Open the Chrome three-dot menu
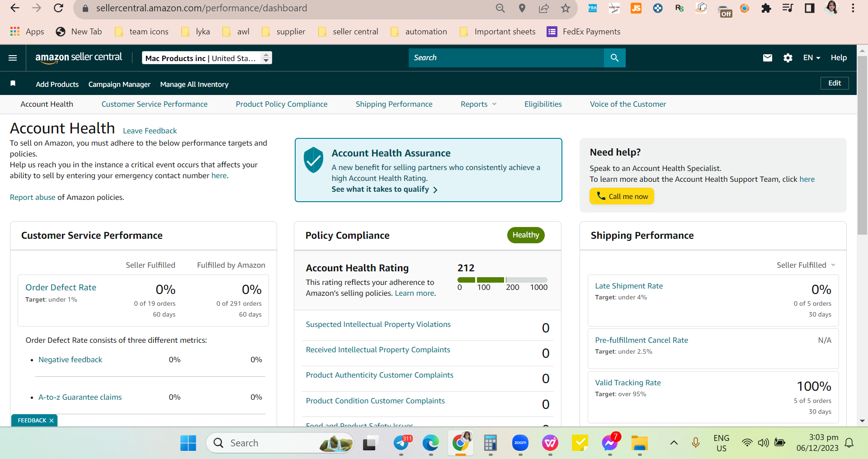Screen dimensions: 868x459 coord(853,8)
